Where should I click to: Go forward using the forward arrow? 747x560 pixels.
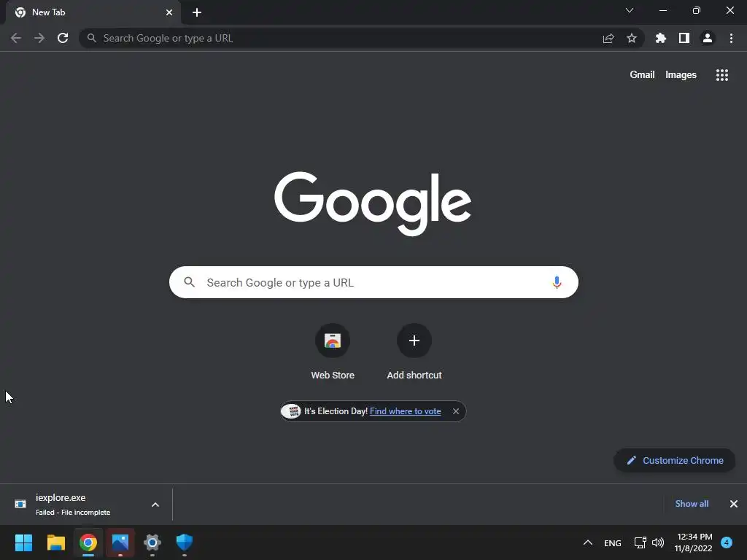[x=39, y=38]
